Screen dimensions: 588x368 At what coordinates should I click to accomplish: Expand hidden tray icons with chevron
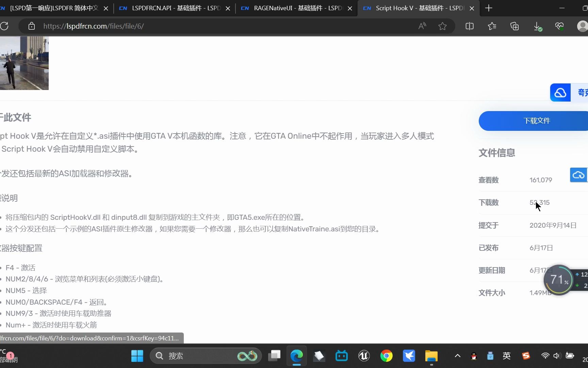(457, 356)
